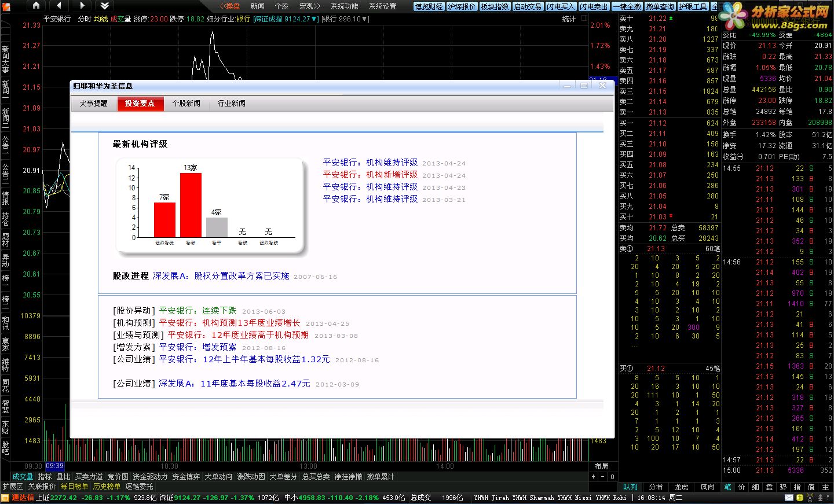Click the up-arrows icon in status bar

[x=819, y=498]
